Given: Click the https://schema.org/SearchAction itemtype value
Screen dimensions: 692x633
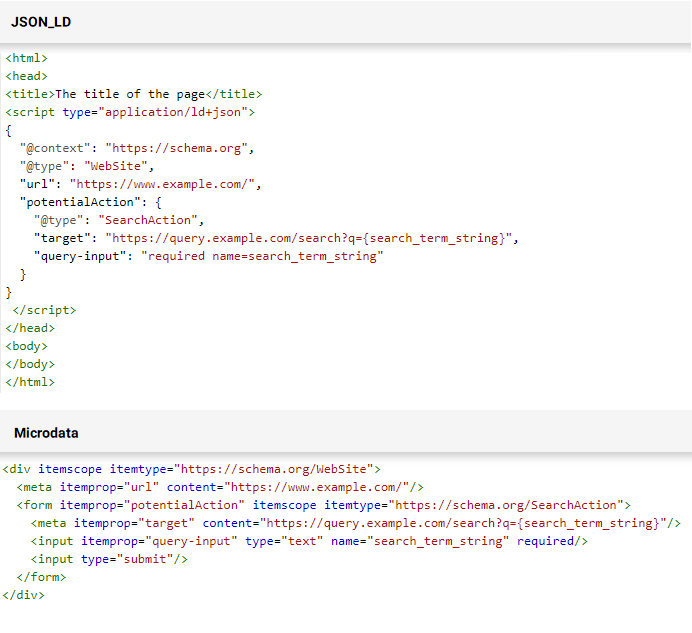Looking at the screenshot, I should pos(503,505).
